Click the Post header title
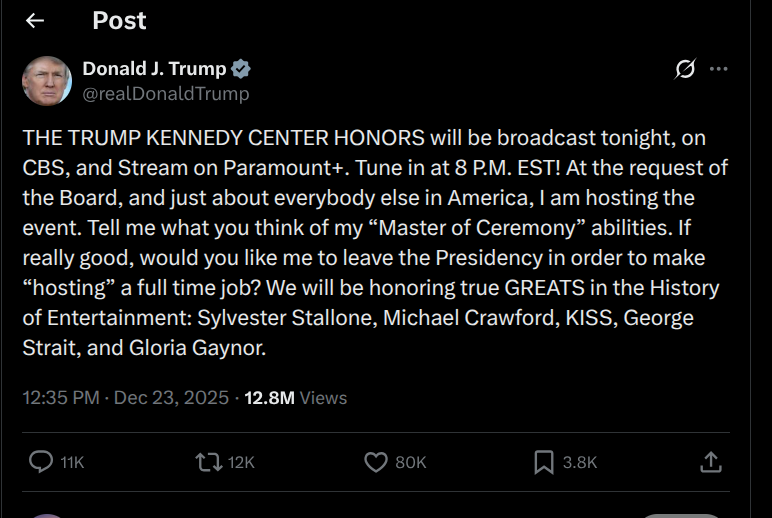The width and height of the screenshot is (772, 518). (119, 21)
